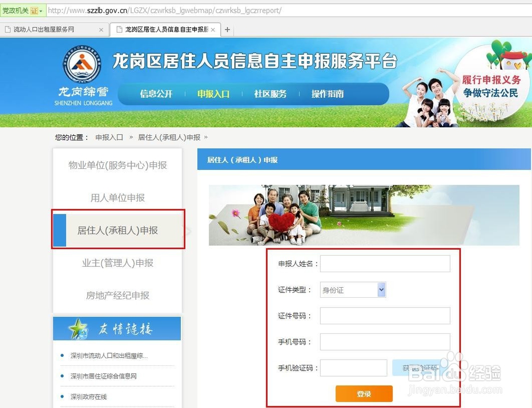Click the Longgang logo emblem in the header
The height and width of the screenshot is (408, 532).
point(82,65)
